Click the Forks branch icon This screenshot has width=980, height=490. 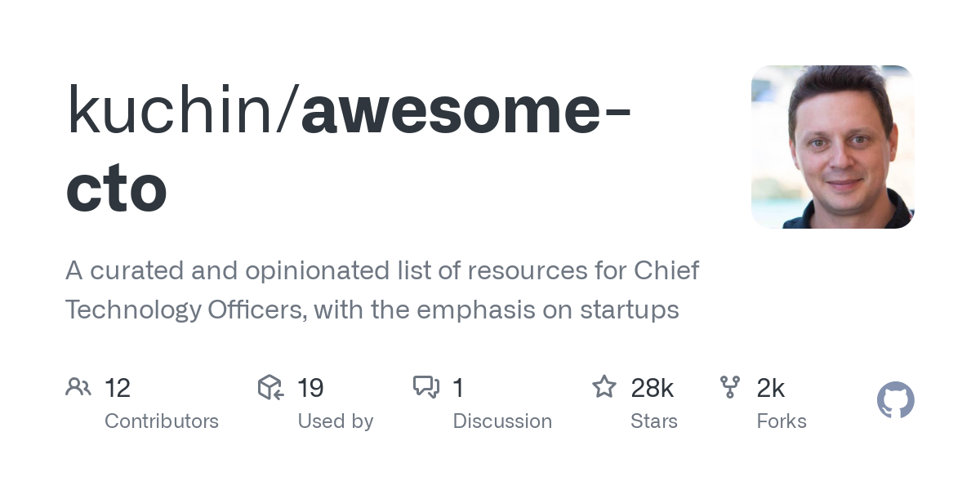730,387
